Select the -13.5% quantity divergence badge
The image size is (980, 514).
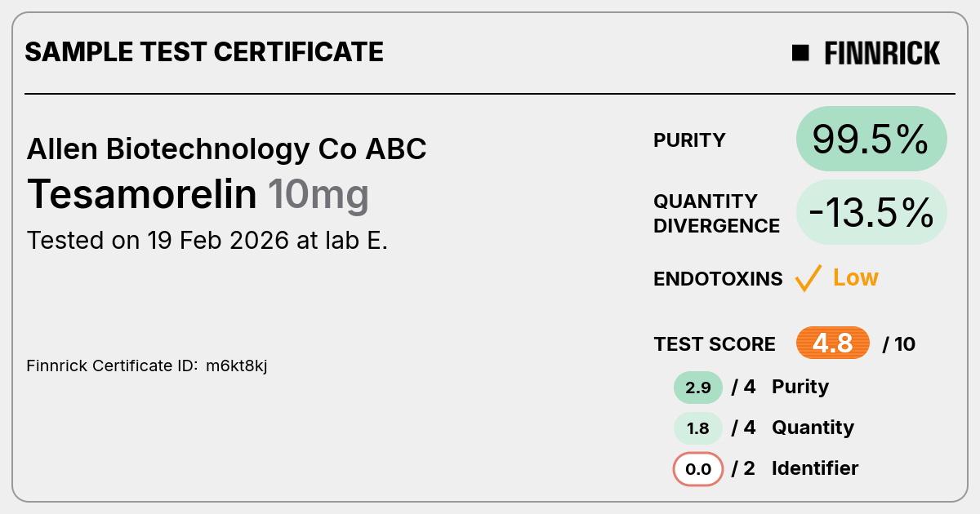871,212
